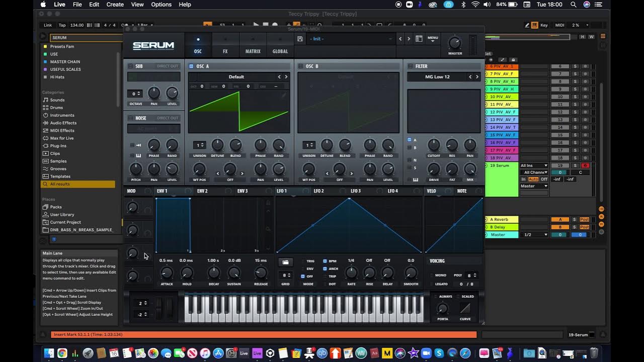Select previous OSC A wavetable arrow

[x=279, y=77]
